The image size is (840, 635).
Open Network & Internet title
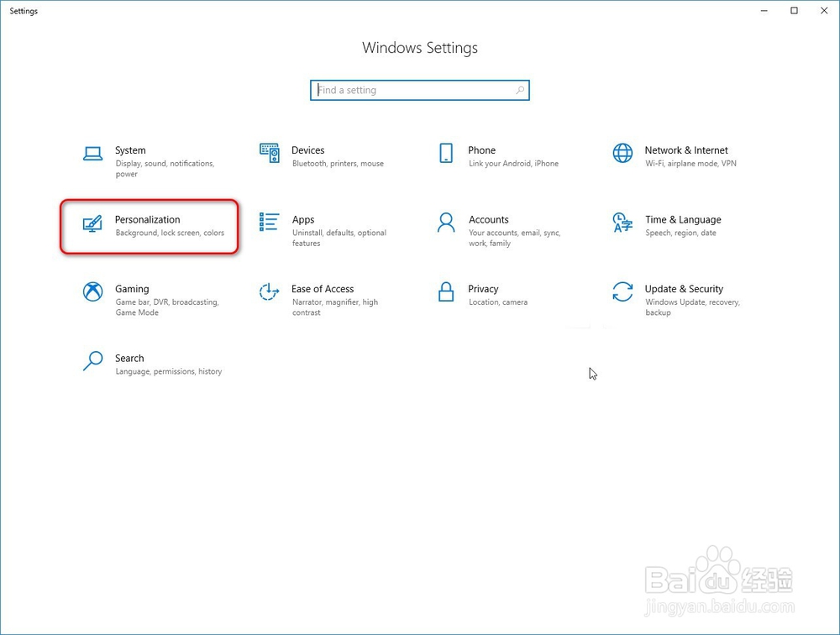coord(686,150)
